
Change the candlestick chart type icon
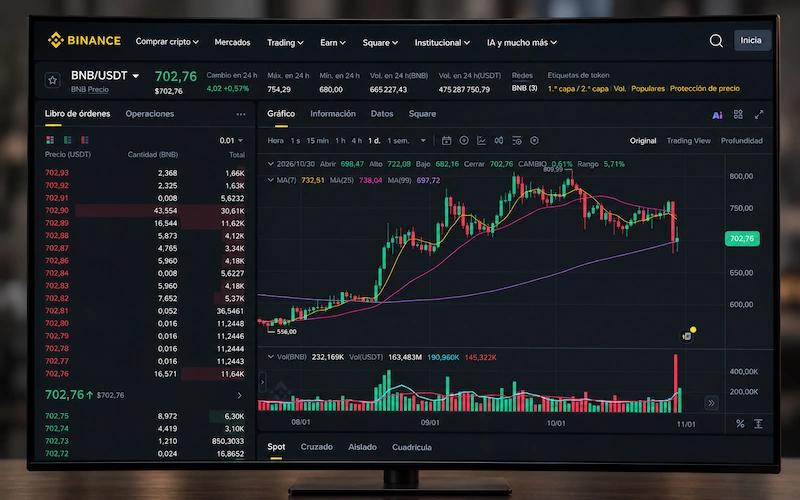click(499, 140)
